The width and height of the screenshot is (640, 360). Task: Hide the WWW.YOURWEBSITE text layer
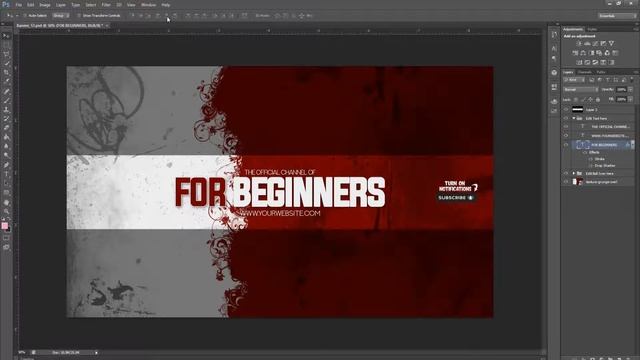pos(566,136)
